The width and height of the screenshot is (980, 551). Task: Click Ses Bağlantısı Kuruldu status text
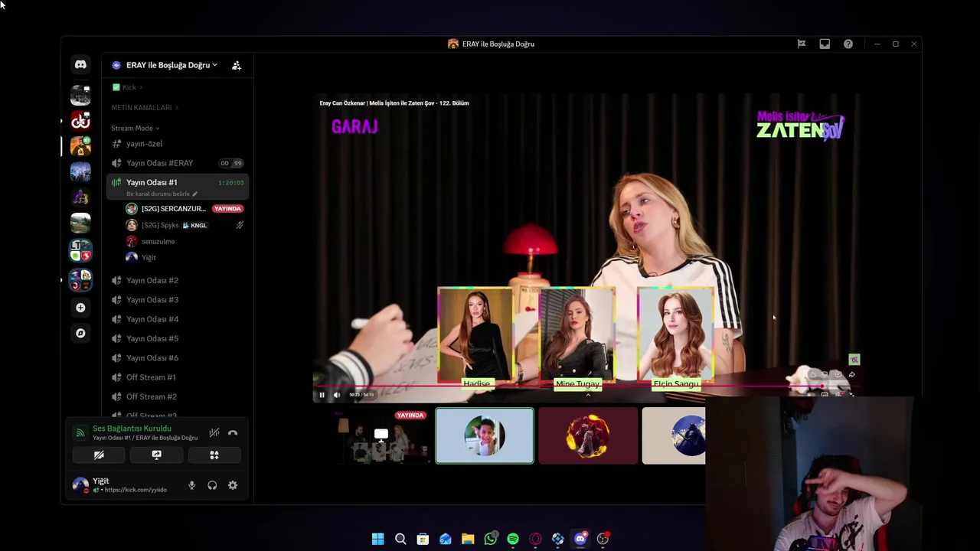pos(132,429)
